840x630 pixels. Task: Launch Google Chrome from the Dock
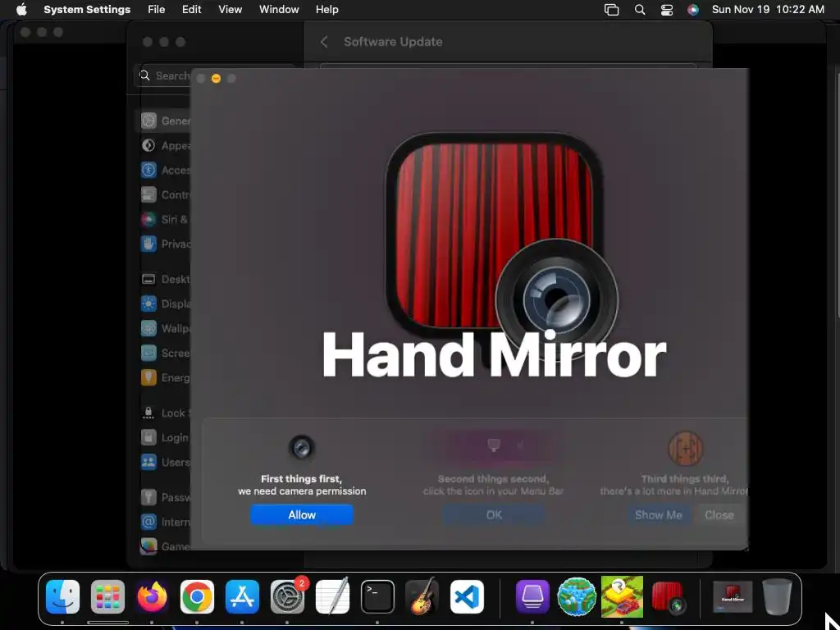(197, 597)
